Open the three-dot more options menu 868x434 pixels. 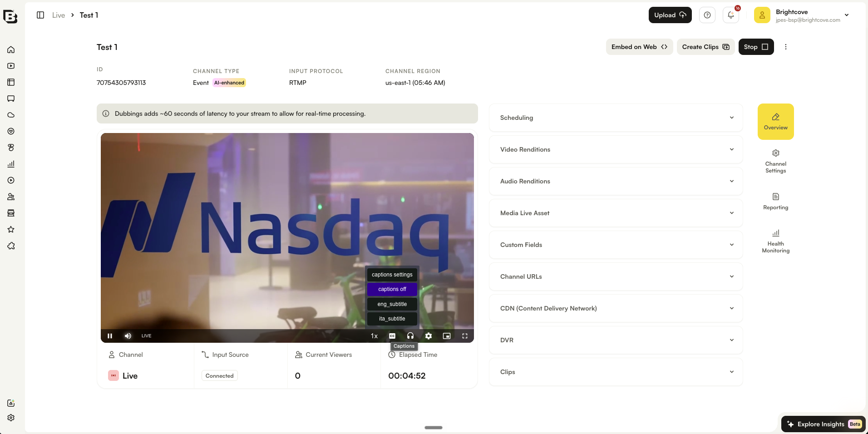(x=786, y=47)
